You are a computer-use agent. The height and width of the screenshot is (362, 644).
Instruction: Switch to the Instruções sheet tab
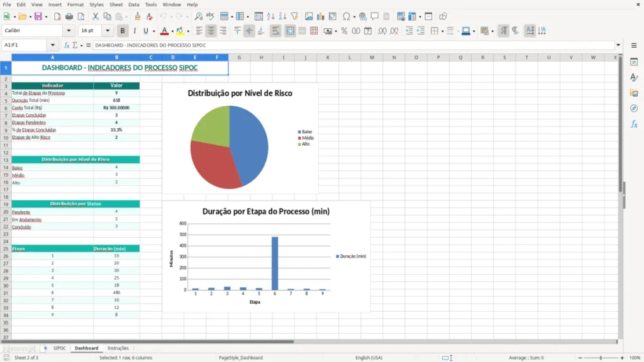tap(118, 348)
